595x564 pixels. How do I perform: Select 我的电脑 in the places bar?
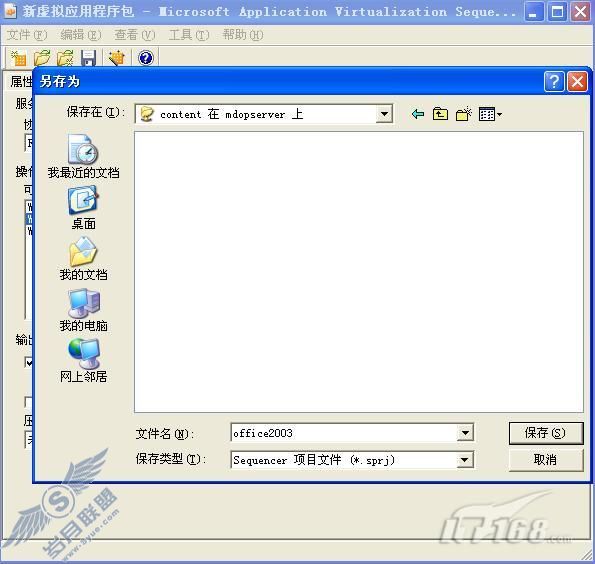click(83, 310)
